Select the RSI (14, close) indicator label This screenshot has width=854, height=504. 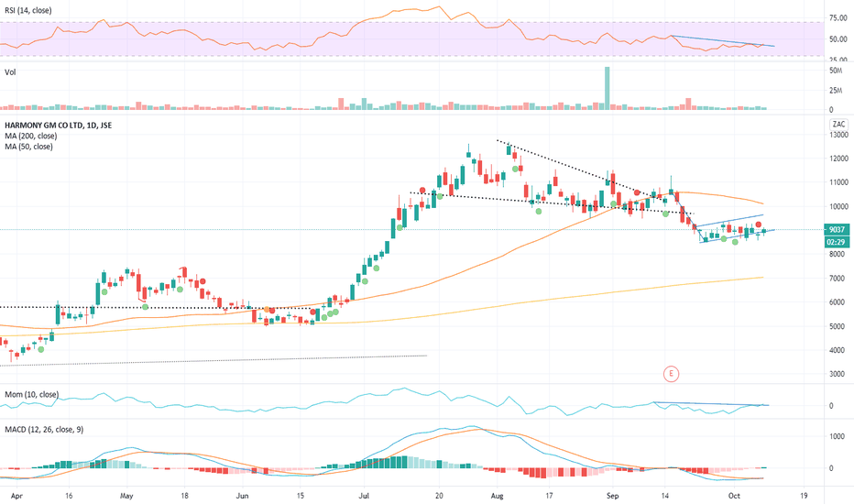coord(28,10)
